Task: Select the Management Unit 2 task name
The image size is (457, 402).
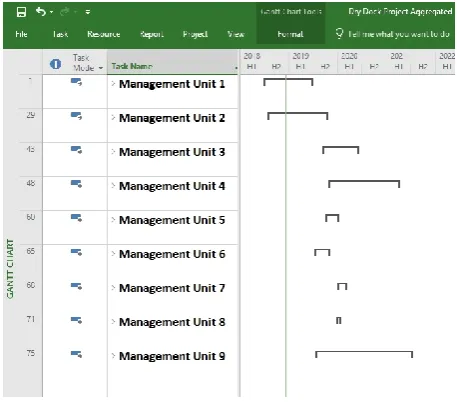Action: pyautogui.click(x=172, y=118)
